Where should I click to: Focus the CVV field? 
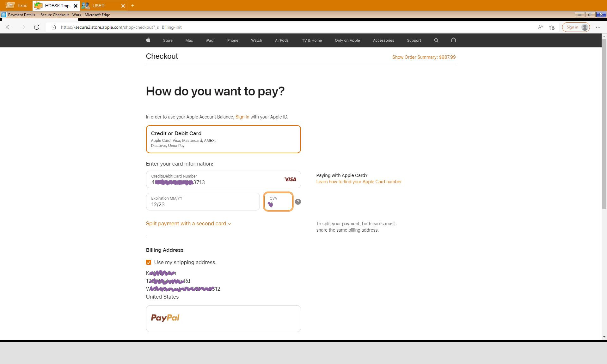pos(278,202)
